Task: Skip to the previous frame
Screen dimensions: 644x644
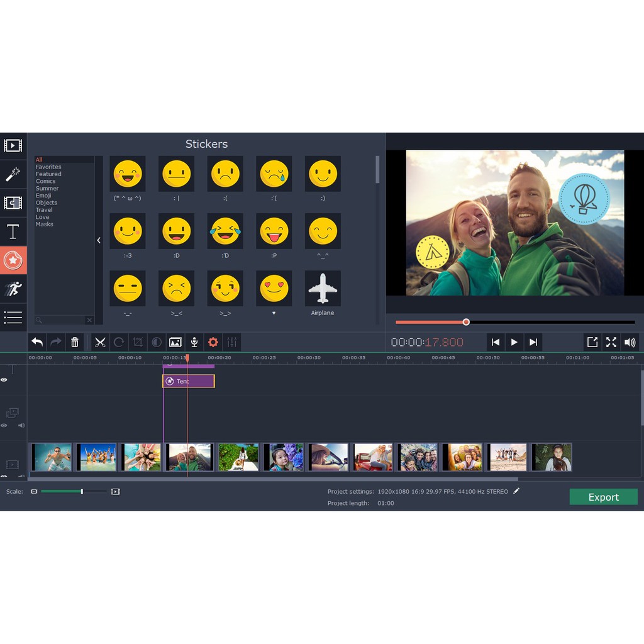Action: [496, 342]
